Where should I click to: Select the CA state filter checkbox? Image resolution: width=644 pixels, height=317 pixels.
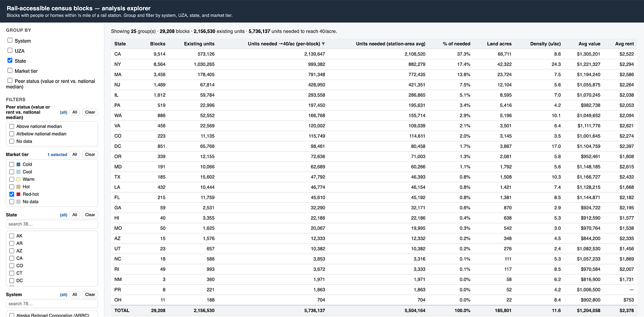coord(12,258)
